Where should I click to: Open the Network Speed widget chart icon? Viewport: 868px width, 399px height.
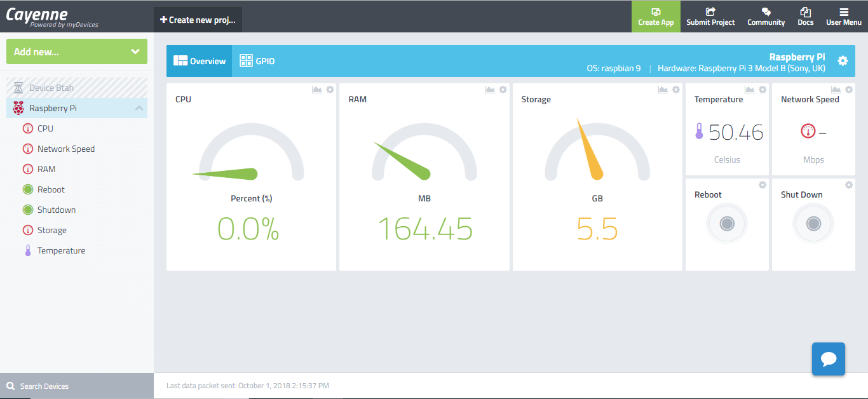[x=836, y=90]
